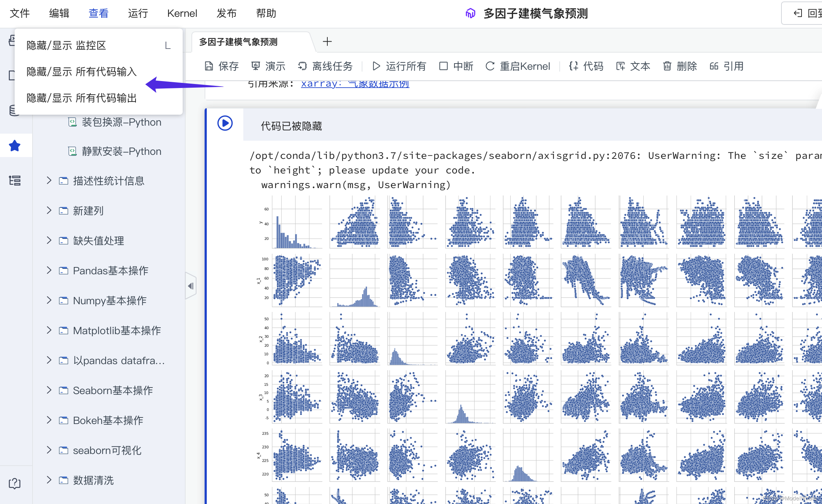Image resolution: width=822 pixels, height=504 pixels.
Task: Click the 离线任务 offline task icon
Action: [x=302, y=66]
